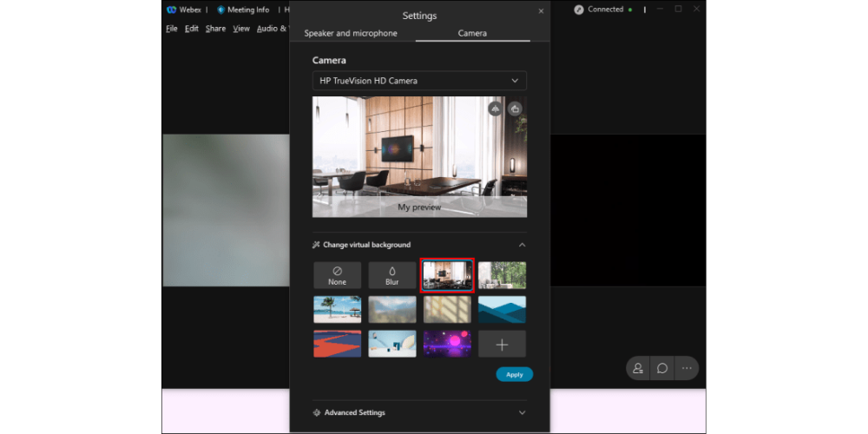Open the View menu
868x434 pixels.
(241, 29)
